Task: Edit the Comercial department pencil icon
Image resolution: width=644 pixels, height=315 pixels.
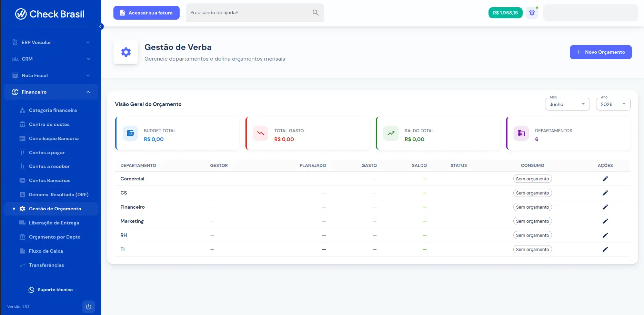Action: coord(605,179)
